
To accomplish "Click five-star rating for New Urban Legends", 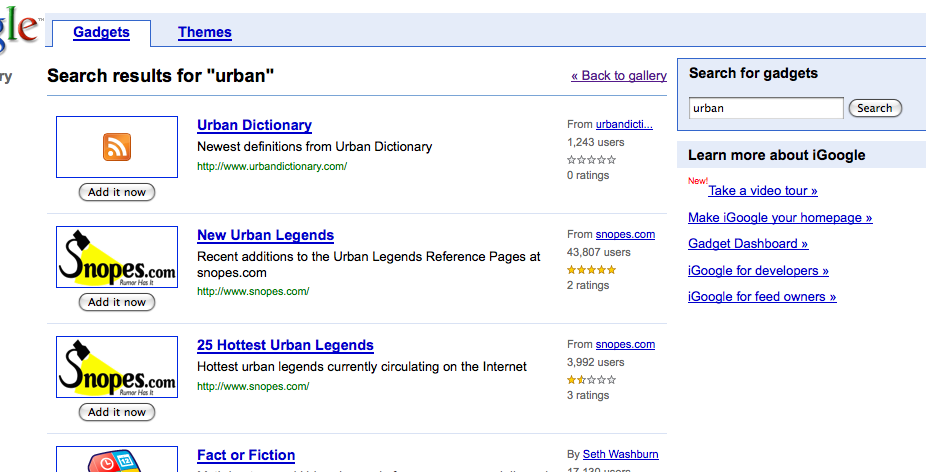I will pos(591,269).
